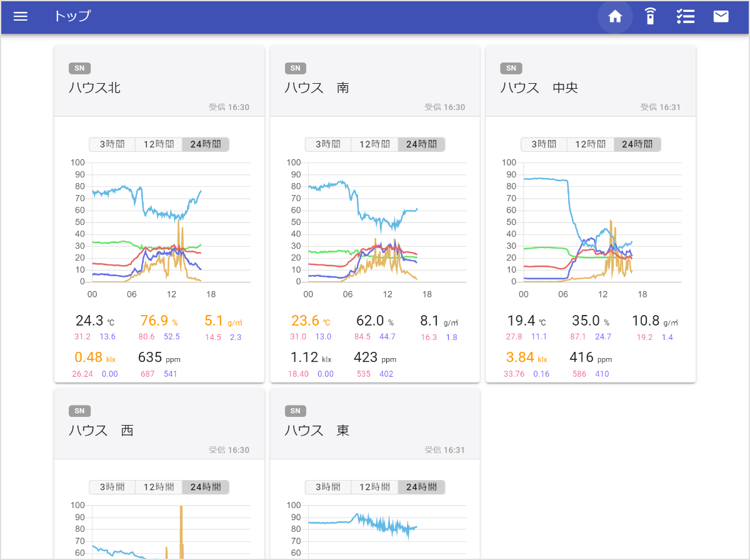Select the 24時間 tab on ハウス 中央
This screenshot has width=750, height=560.
tap(637, 144)
